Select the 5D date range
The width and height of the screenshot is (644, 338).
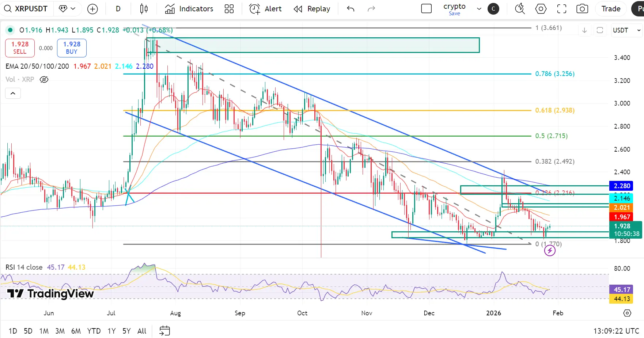[x=28, y=331]
